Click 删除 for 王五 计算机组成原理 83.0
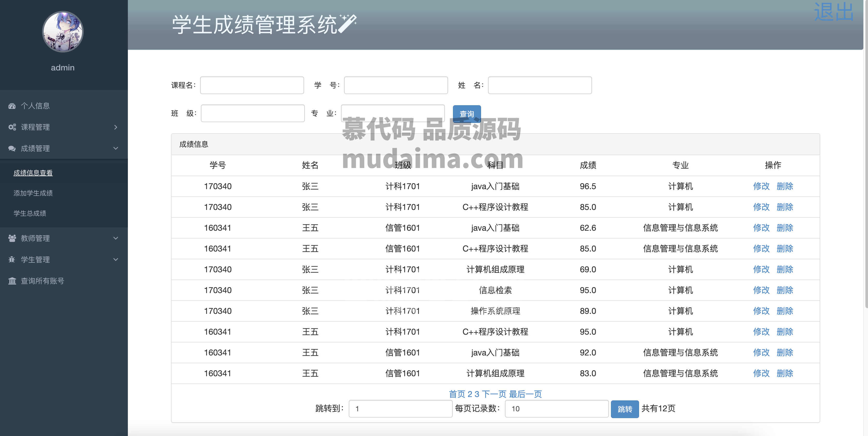This screenshot has height=436, width=868. click(785, 373)
